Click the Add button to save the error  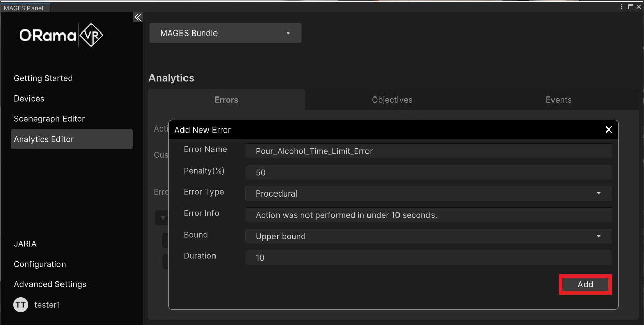[x=585, y=284]
